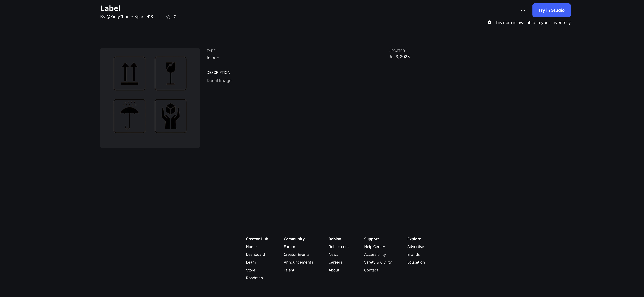The width and height of the screenshot is (644, 297).
Task: Open the Safety & Civility link
Action: pos(378,262)
